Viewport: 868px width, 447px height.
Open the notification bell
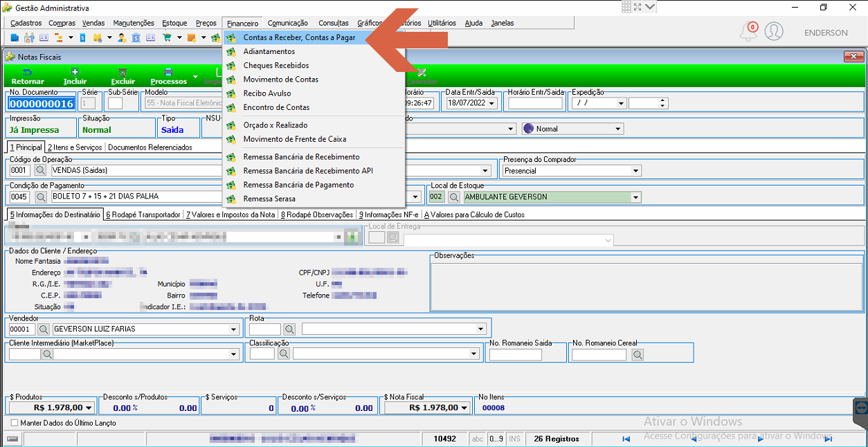(x=749, y=32)
